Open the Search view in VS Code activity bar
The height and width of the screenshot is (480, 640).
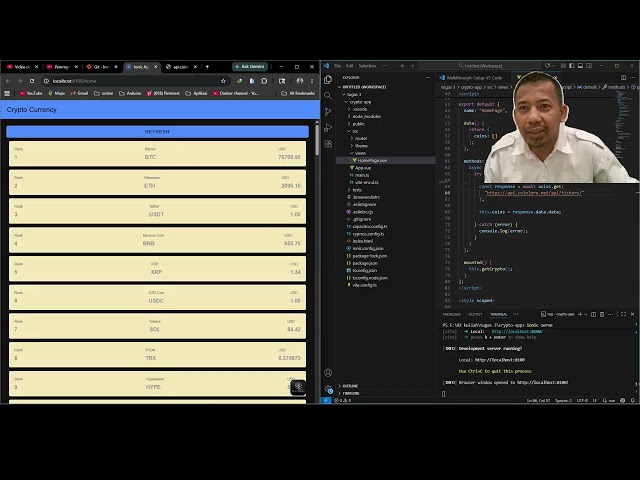click(x=328, y=96)
